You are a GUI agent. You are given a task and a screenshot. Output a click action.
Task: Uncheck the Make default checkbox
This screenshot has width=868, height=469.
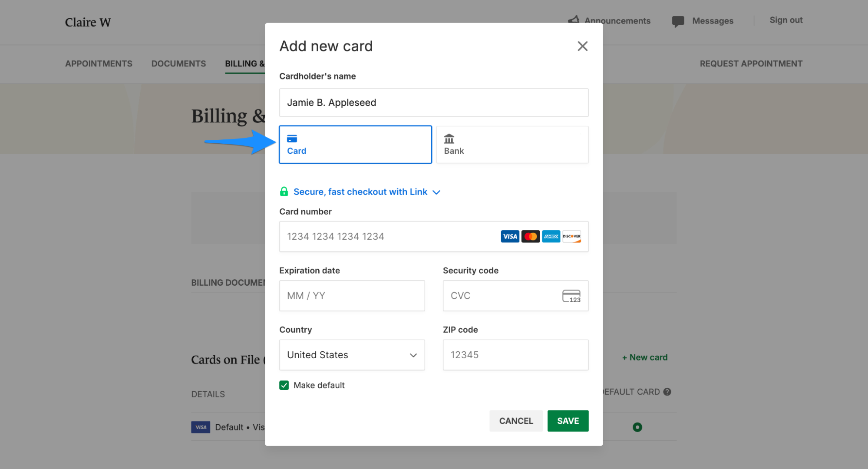point(284,385)
